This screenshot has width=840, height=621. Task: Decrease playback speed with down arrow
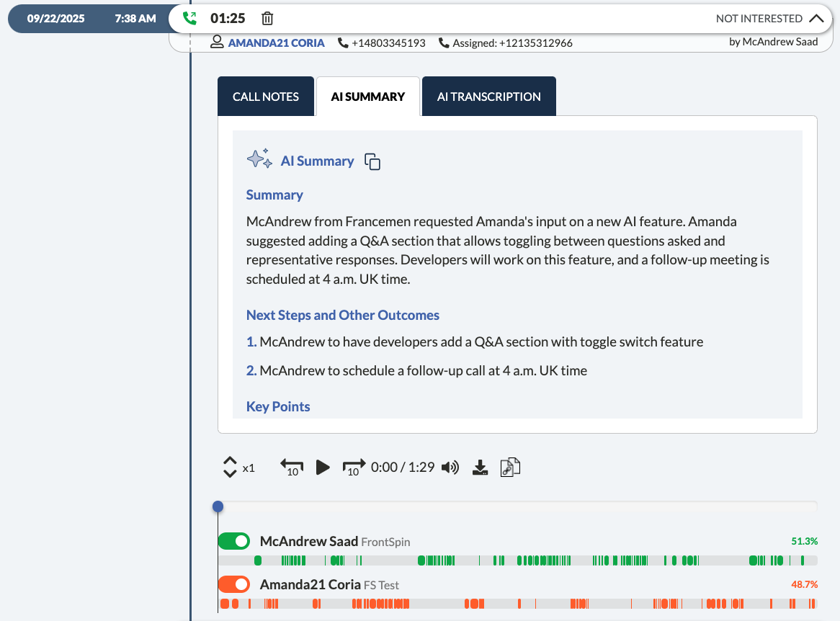(x=230, y=473)
